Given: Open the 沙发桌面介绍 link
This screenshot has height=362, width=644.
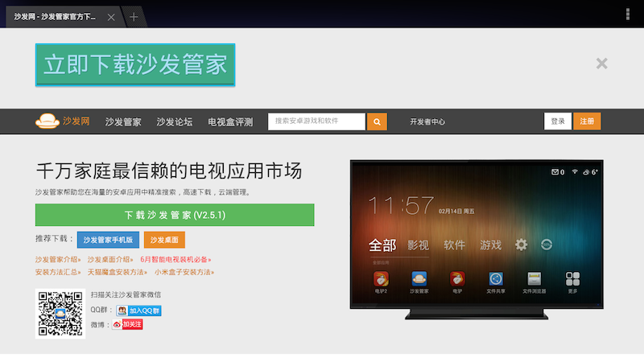Looking at the screenshot, I should pyautogui.click(x=110, y=259).
